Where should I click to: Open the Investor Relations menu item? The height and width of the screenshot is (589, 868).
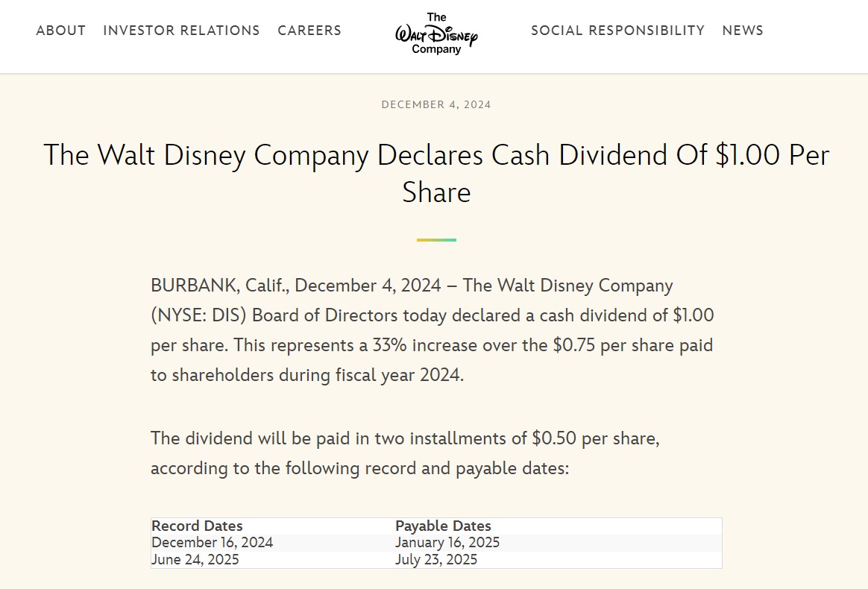[181, 31]
